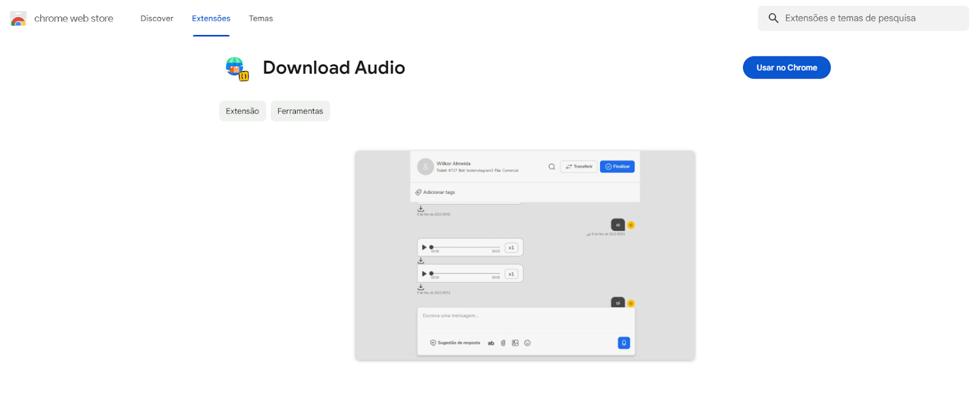The width and height of the screenshot is (980, 393).
Task: Focus the Extensões e temas de pesquisa field
Action: (x=863, y=18)
